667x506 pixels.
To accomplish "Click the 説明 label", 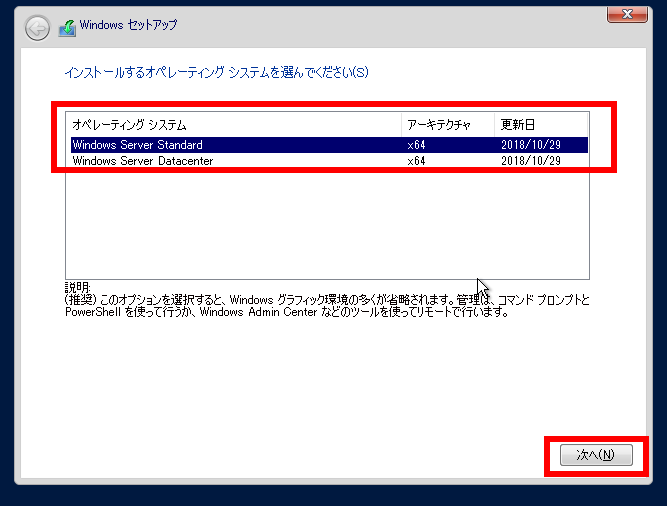I will coord(77,287).
